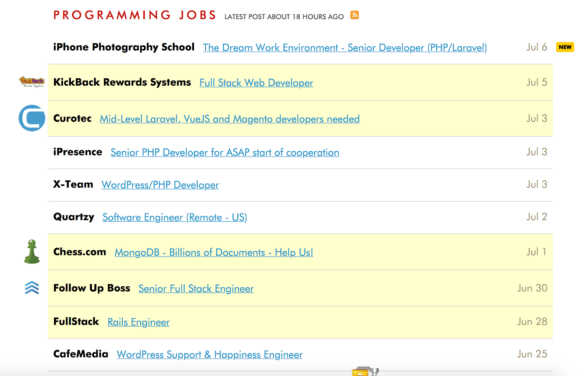The width and height of the screenshot is (588, 376).
Task: Click the blue Curotec logo
Action: pos(32,118)
